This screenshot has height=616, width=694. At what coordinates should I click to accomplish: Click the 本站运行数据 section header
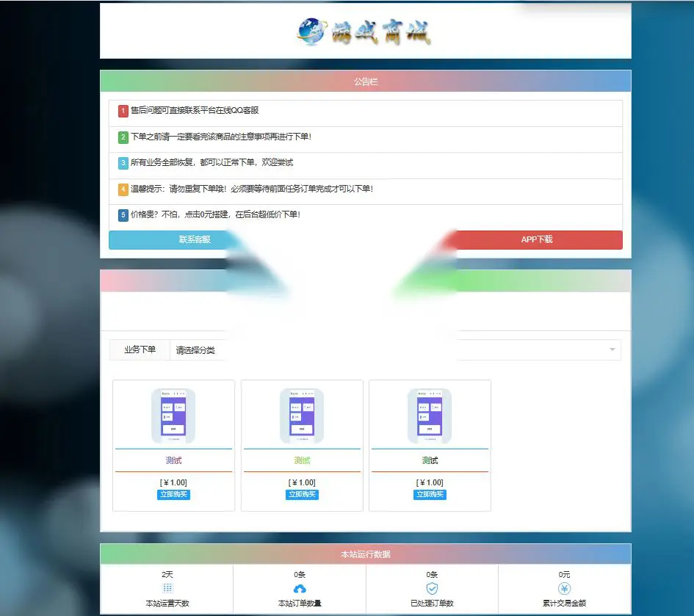(366, 554)
